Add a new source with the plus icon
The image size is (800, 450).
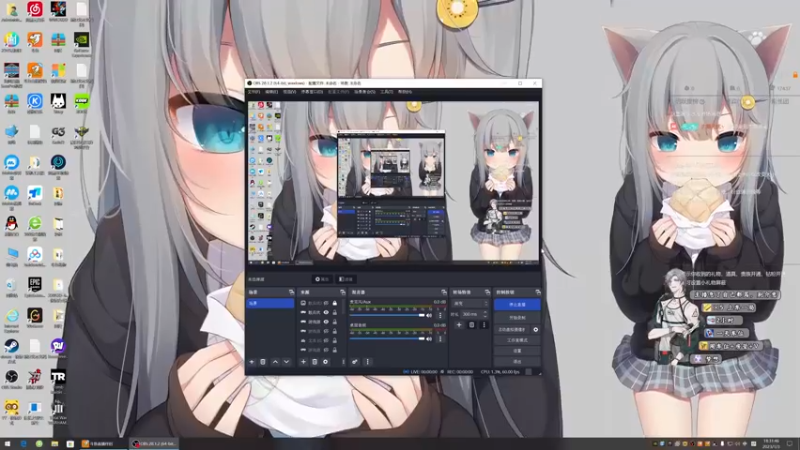point(303,362)
